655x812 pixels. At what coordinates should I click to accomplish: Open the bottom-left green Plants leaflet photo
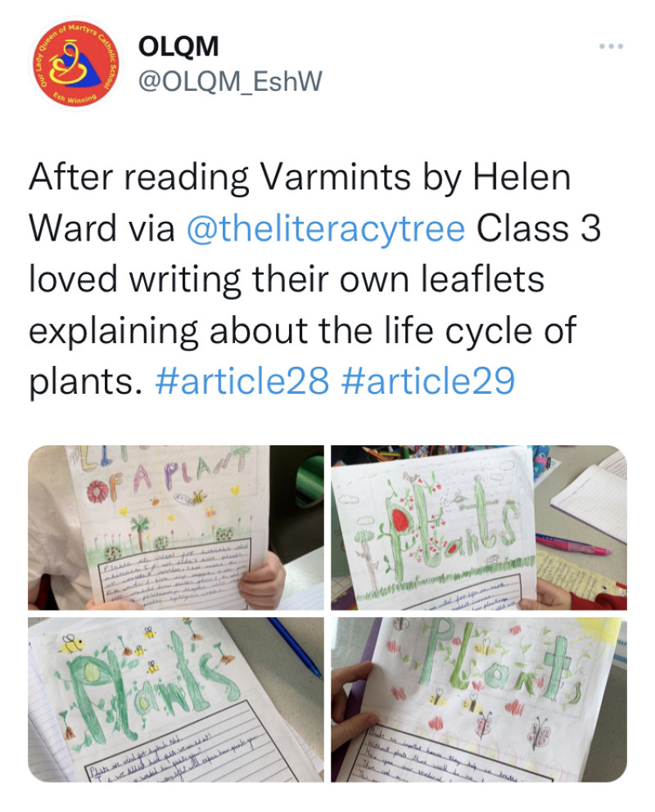tap(175, 700)
